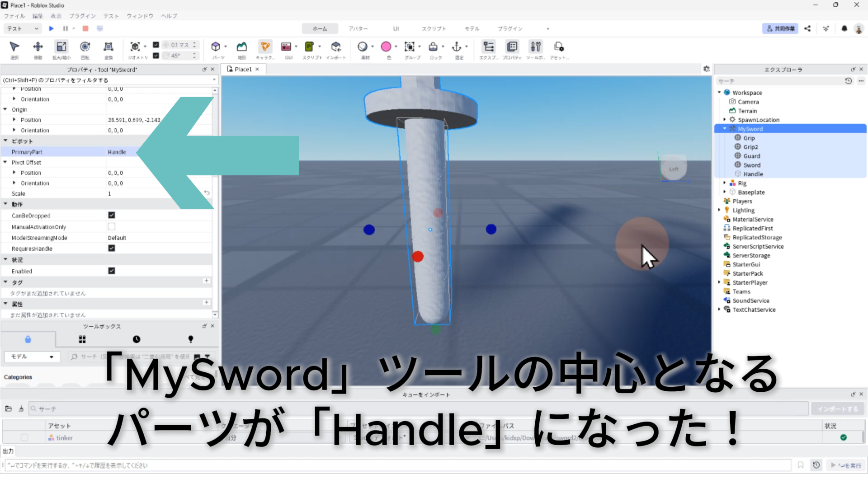
Task: Click the Lock (ロック) tool icon
Action: tap(433, 47)
